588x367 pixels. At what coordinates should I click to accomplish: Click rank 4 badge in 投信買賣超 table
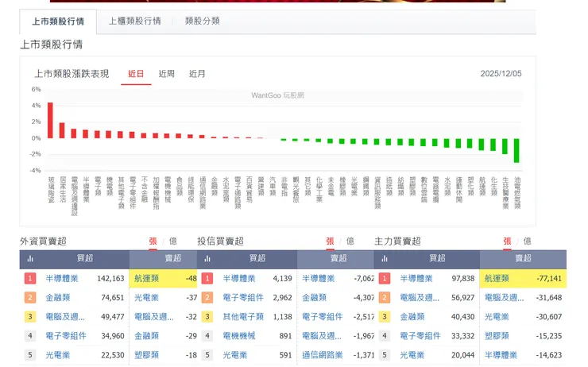point(207,336)
